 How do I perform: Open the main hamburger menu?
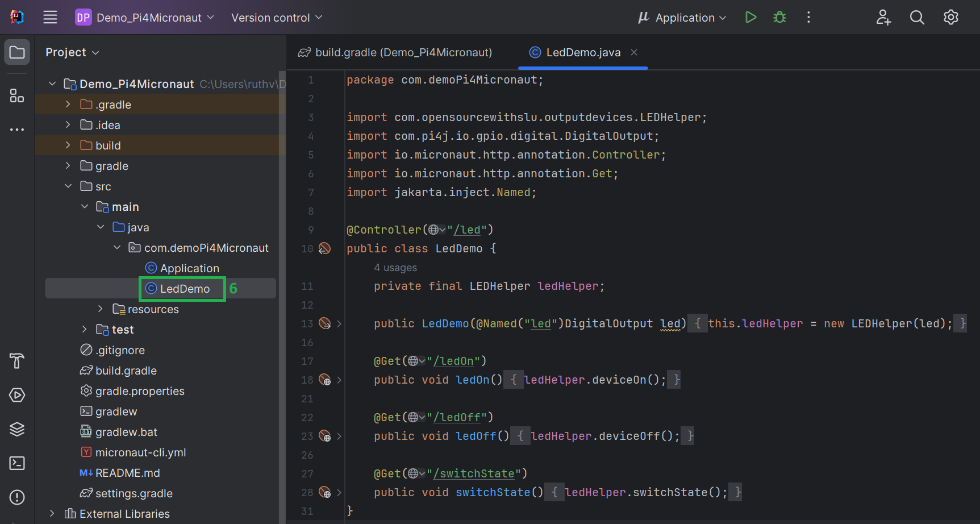tap(51, 18)
